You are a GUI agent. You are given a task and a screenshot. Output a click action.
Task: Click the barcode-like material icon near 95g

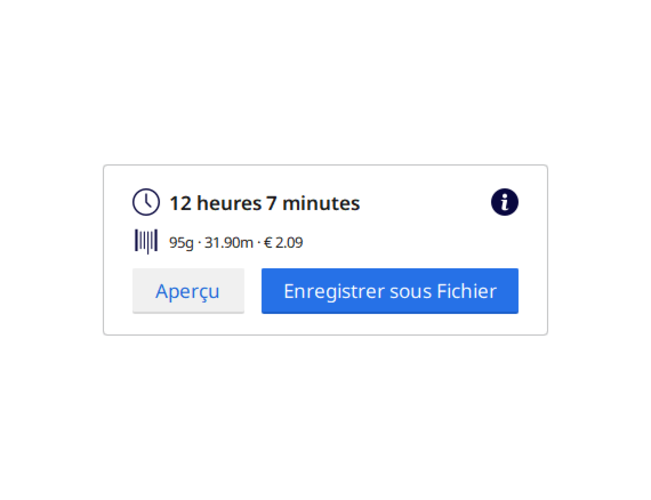point(146,241)
